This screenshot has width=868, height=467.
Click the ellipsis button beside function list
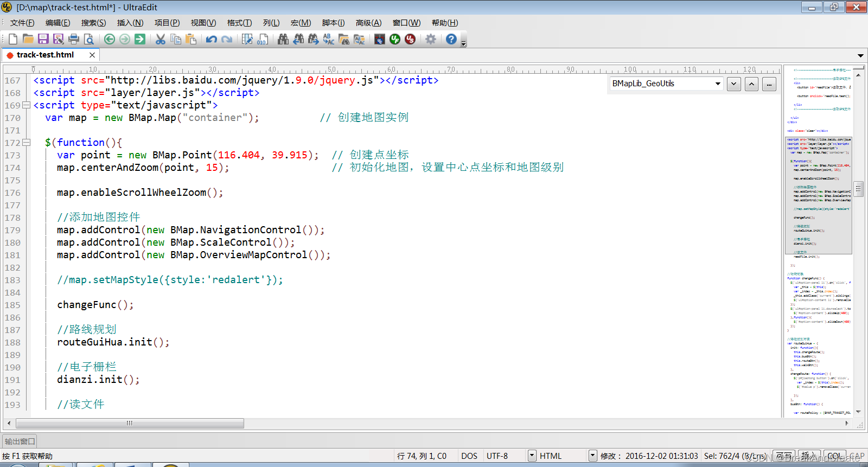coord(769,84)
